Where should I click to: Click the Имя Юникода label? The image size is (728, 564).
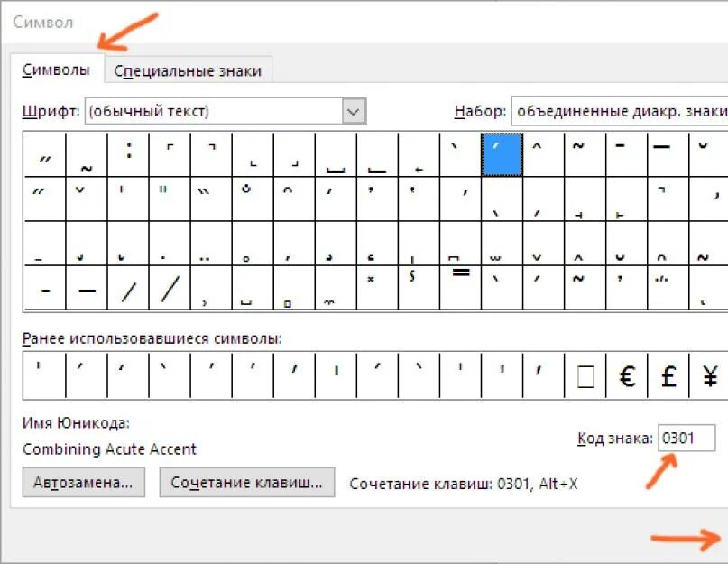click(76, 423)
